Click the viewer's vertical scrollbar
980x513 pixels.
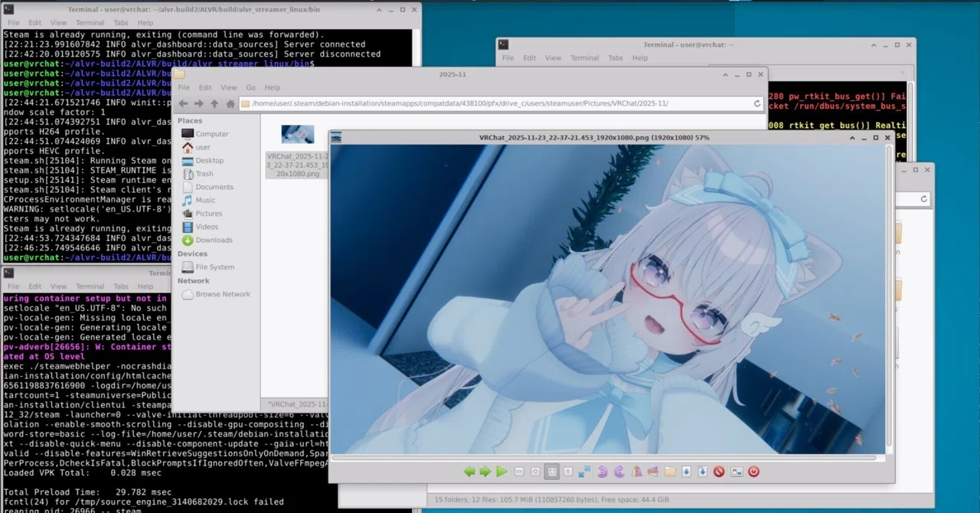point(888,295)
